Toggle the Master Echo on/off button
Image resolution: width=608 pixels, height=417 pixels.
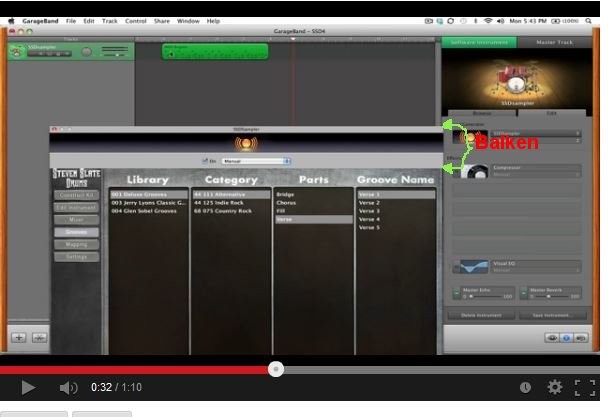456,294
